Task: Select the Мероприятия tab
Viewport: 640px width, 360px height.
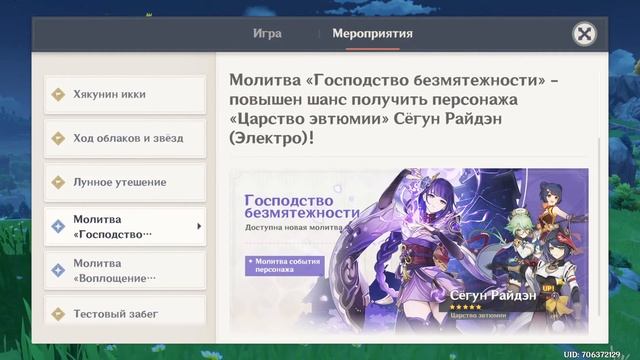Action: click(372, 33)
